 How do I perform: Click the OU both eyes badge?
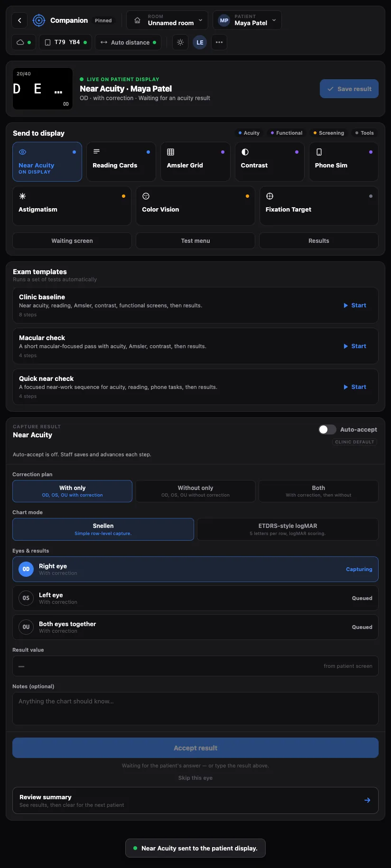coord(26,627)
